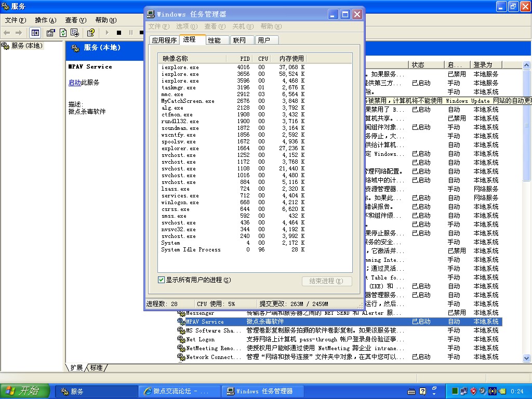Click the language bar help question icon
This screenshot has width=532, height=399.
[x=423, y=392]
